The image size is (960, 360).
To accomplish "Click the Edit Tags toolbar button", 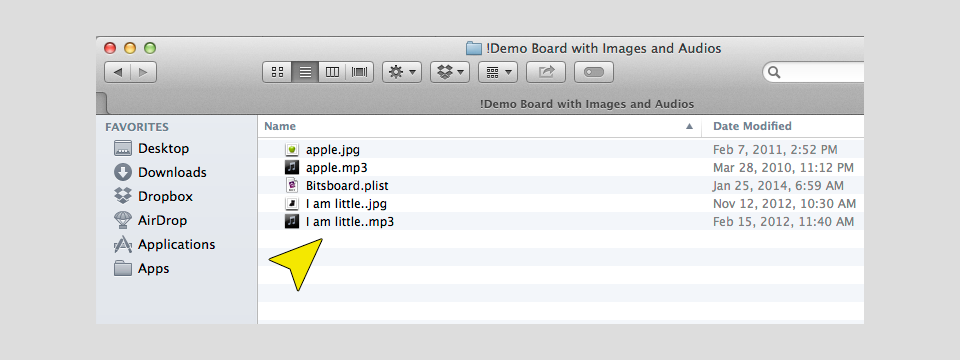I will tap(594, 72).
